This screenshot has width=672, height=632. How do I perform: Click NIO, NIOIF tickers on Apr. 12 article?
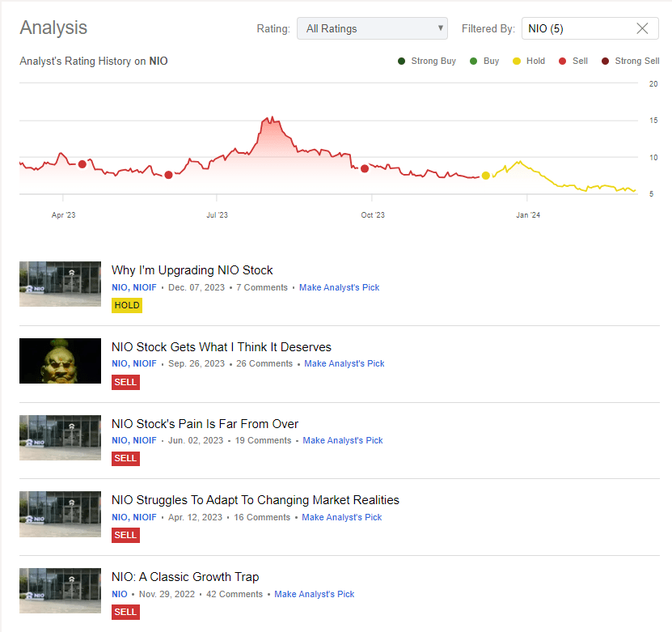pos(134,517)
